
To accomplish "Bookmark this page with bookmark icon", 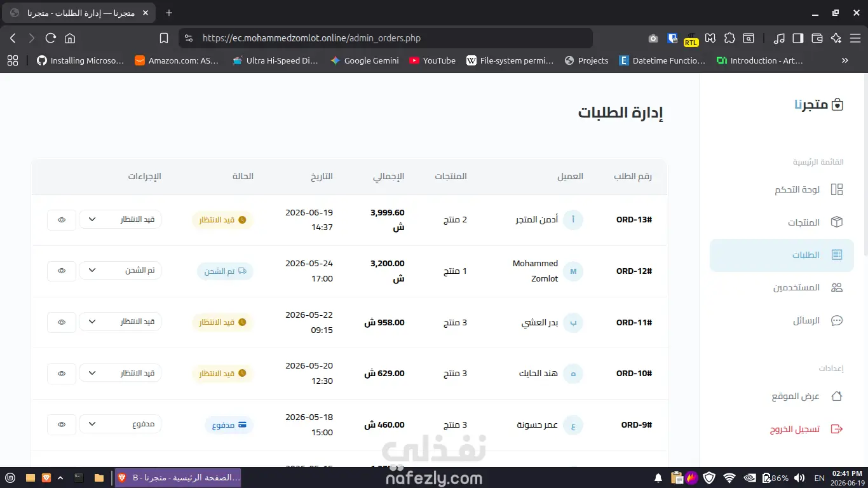I will [x=164, y=38].
